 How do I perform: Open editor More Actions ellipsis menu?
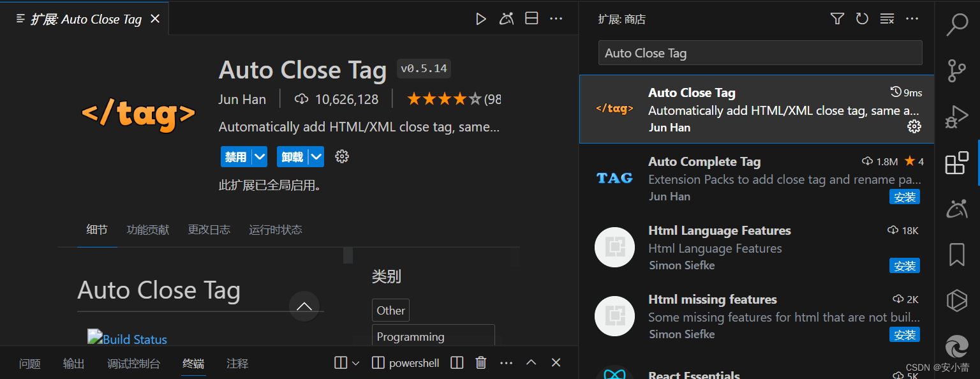click(556, 19)
